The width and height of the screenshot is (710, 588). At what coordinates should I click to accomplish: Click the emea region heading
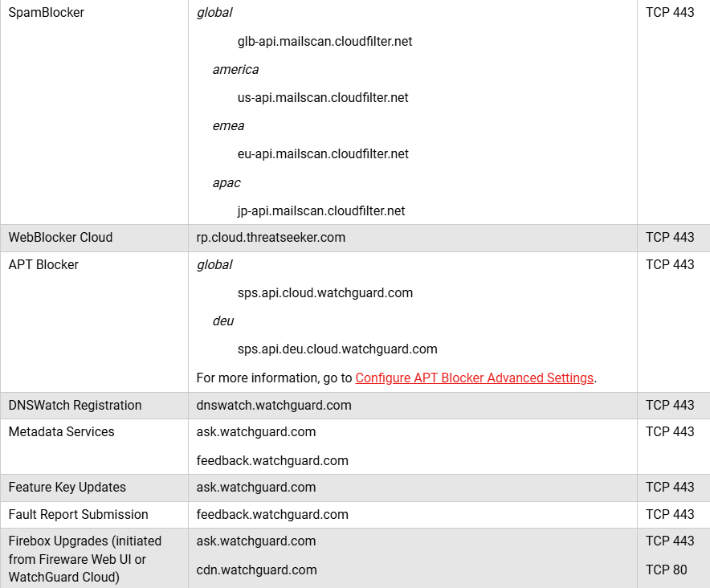tap(228, 125)
